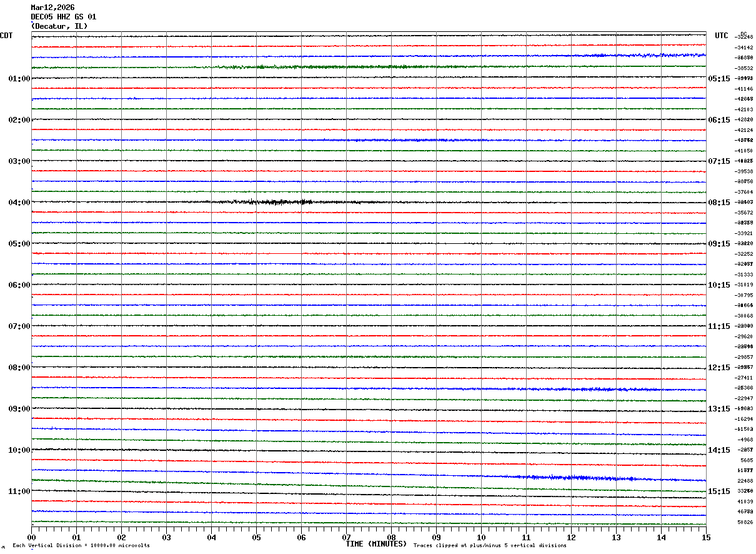Click the DC offset value -42103
The width and height of the screenshot is (756, 554).
tap(744, 109)
